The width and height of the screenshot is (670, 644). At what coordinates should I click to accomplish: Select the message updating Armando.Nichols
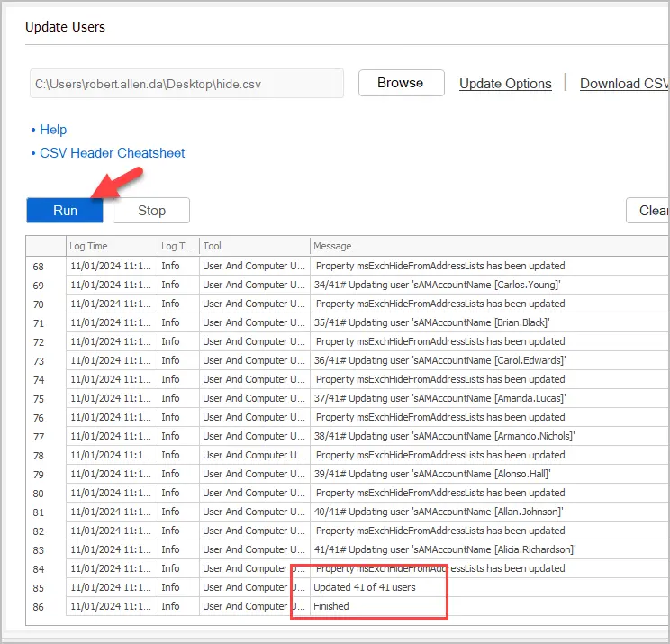tap(444, 436)
